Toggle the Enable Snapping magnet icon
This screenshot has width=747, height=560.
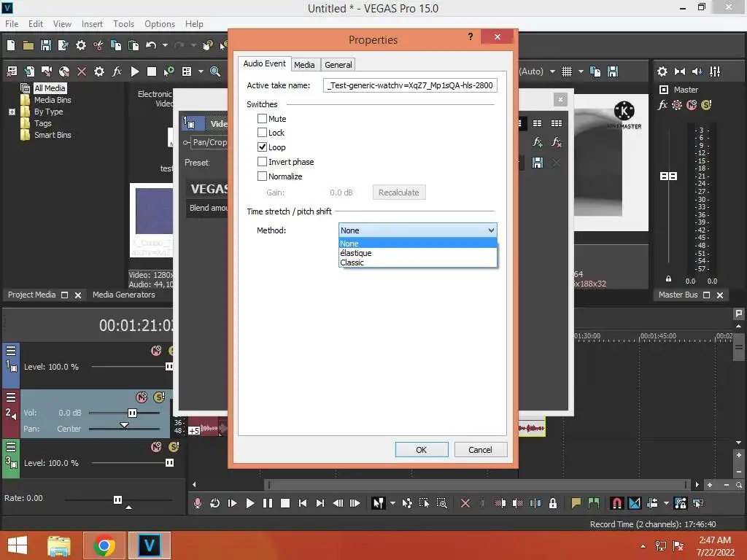pos(616,503)
